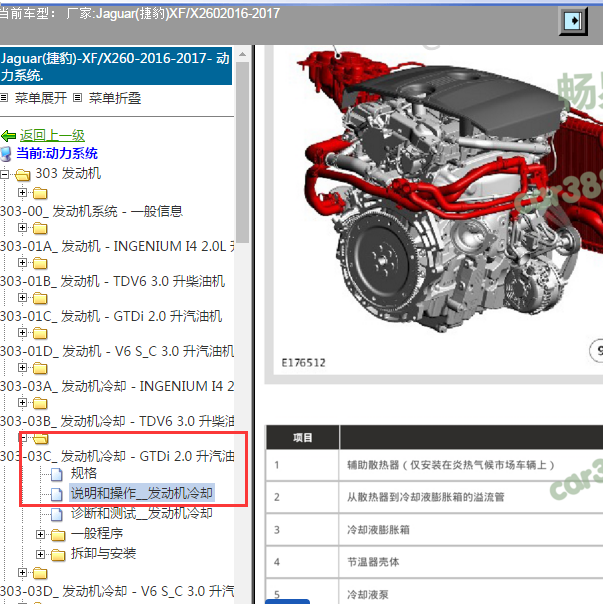Expand the 一般程序 folder
Viewport: 603px width, 604px height.
click(40, 534)
